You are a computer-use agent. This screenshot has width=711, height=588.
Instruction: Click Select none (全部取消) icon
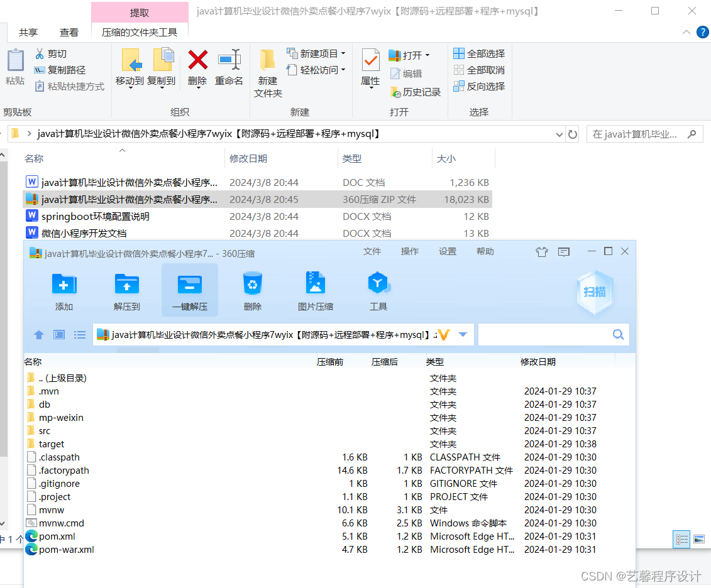pyautogui.click(x=459, y=70)
